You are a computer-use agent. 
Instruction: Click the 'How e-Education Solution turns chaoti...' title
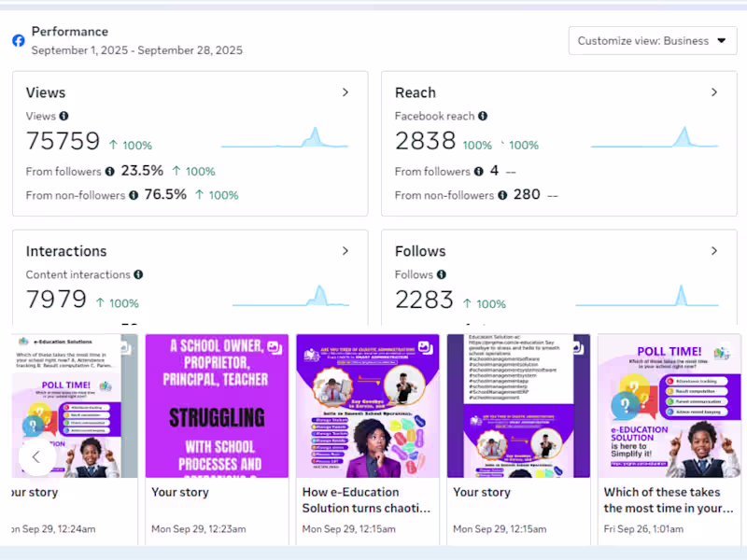(x=366, y=500)
